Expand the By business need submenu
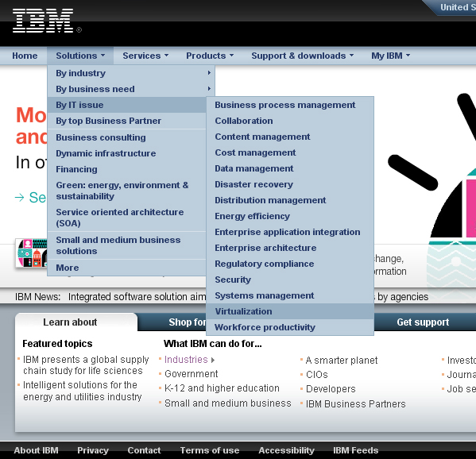Viewport: 476px width, 459px height. coord(131,89)
